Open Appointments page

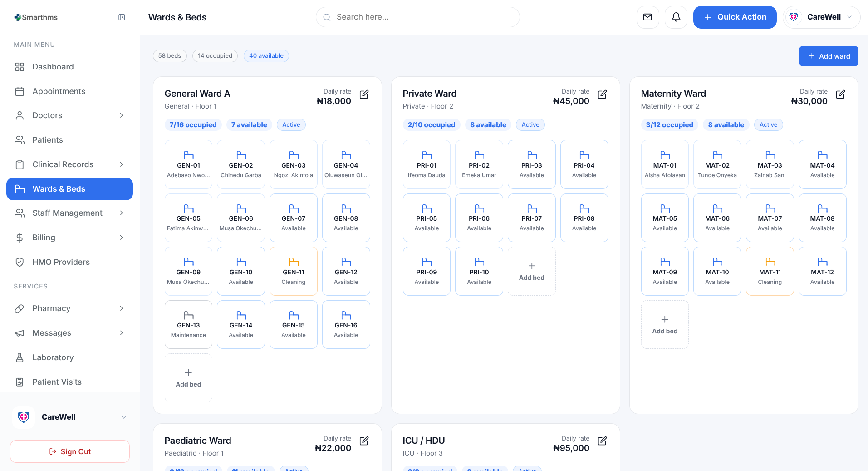pyautogui.click(x=70, y=91)
